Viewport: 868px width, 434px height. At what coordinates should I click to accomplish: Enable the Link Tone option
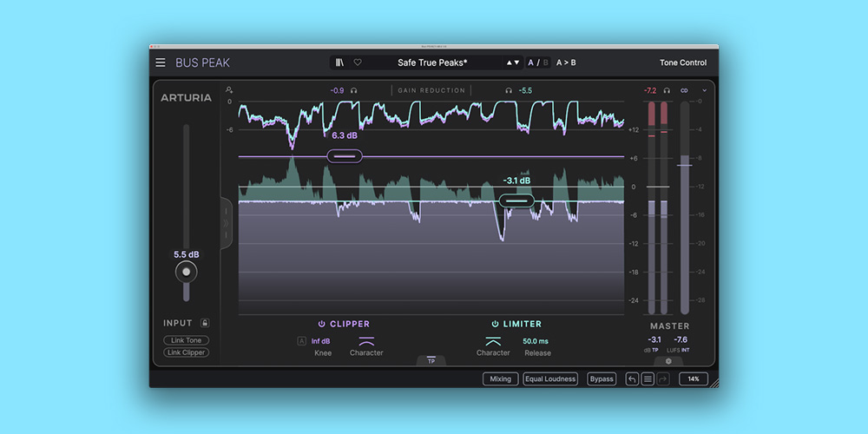187,340
